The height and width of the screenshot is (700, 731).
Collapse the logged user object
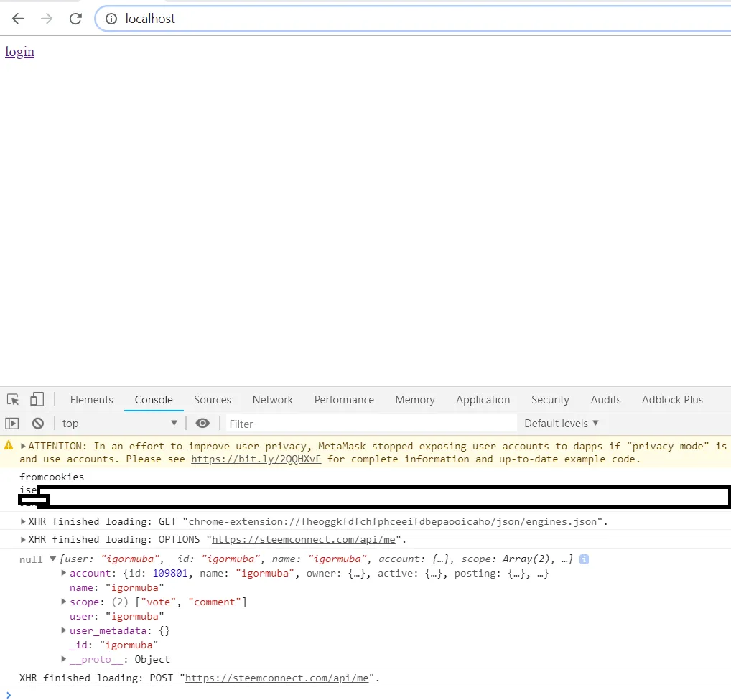[x=52, y=559]
